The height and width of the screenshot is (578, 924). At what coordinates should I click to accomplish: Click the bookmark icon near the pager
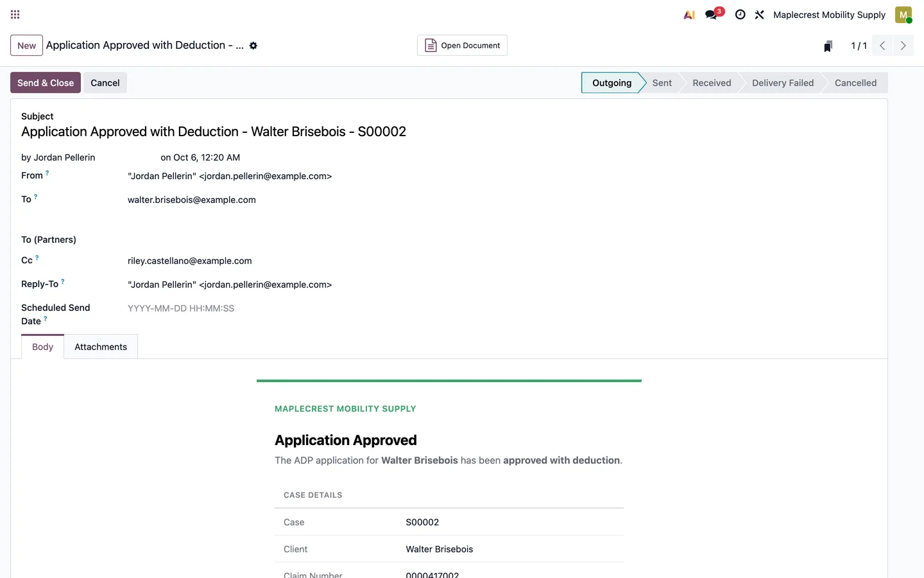[x=828, y=46]
